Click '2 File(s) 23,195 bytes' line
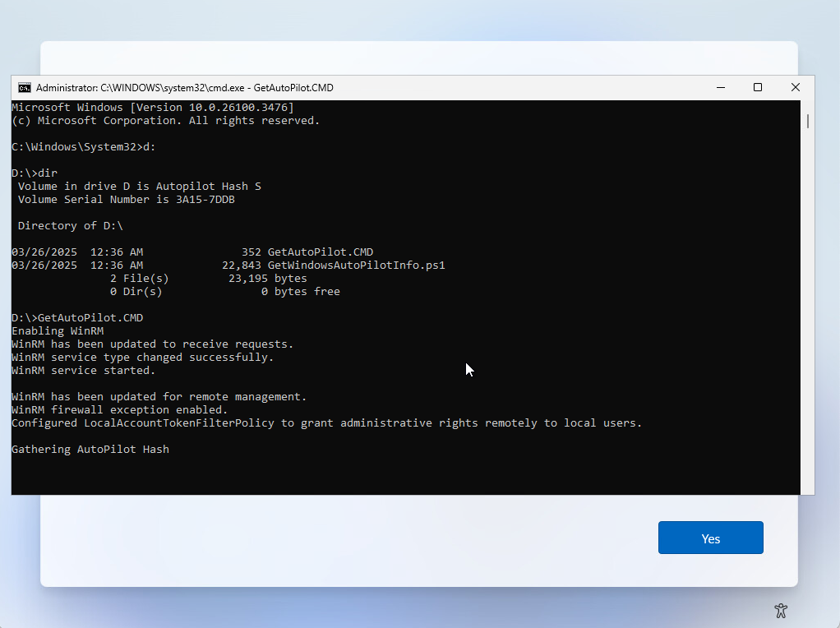Image resolution: width=840 pixels, height=628 pixels. (x=209, y=278)
